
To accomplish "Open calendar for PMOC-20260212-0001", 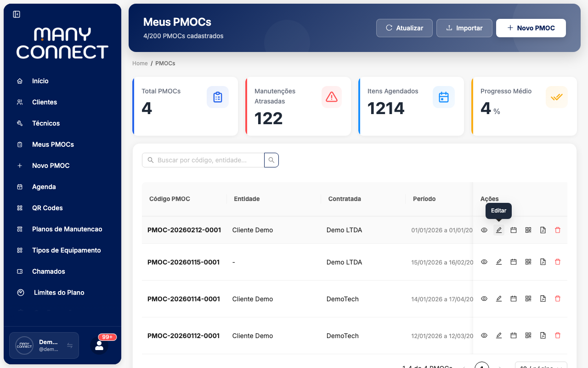I will tap(514, 230).
